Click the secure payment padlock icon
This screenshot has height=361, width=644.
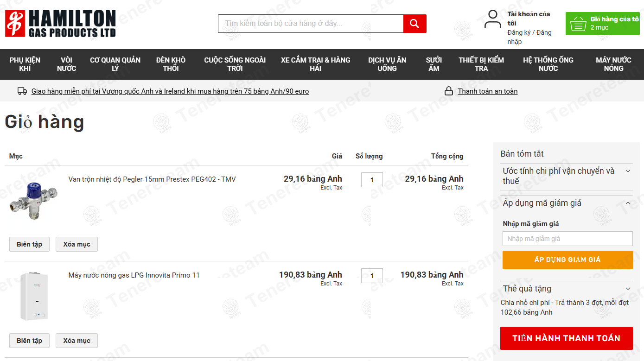click(449, 91)
